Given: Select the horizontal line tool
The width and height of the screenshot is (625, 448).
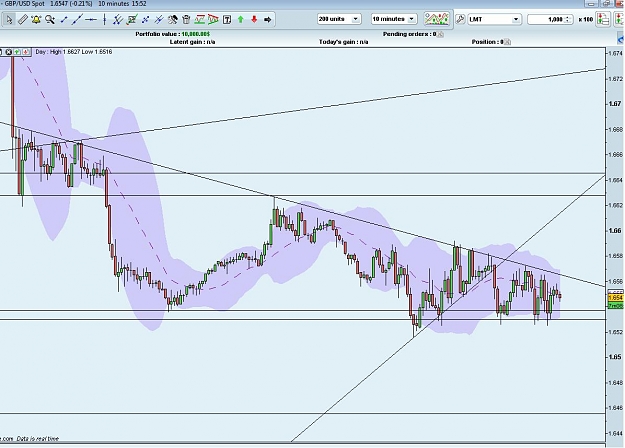Looking at the screenshot, I should tap(91, 19).
